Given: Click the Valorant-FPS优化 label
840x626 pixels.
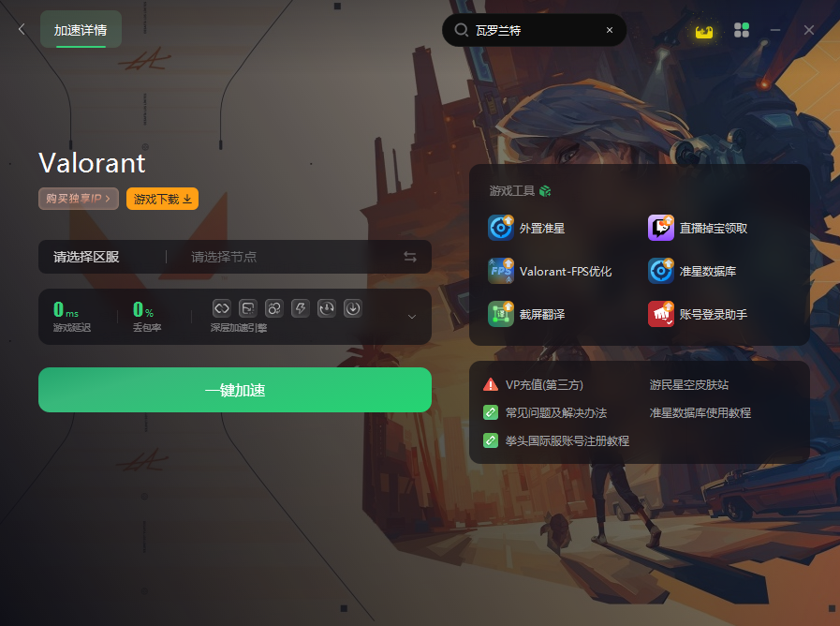Looking at the screenshot, I should click(x=566, y=271).
